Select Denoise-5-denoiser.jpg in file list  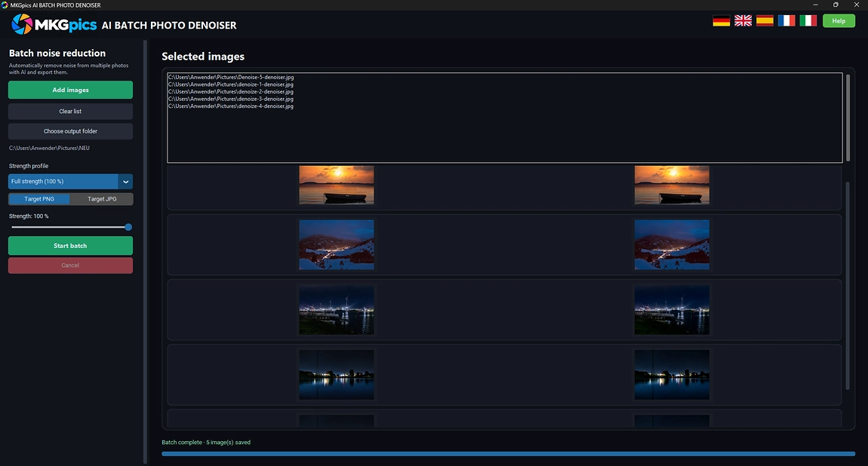tap(231, 78)
